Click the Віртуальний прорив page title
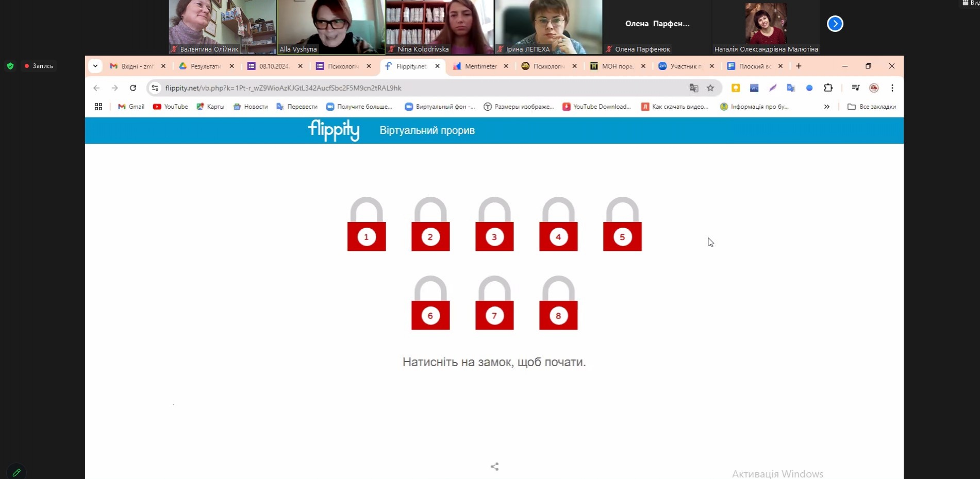Viewport: 980px width, 479px height. [427, 130]
